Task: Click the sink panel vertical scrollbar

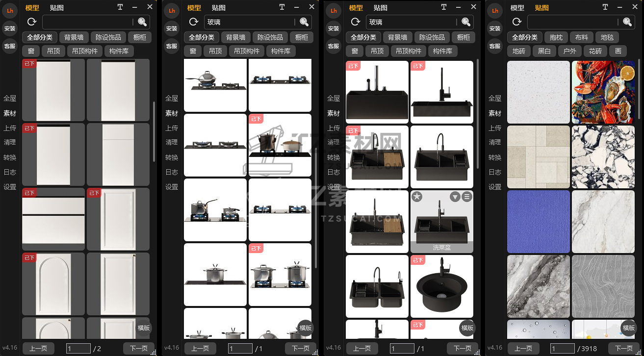Action: [x=478, y=115]
